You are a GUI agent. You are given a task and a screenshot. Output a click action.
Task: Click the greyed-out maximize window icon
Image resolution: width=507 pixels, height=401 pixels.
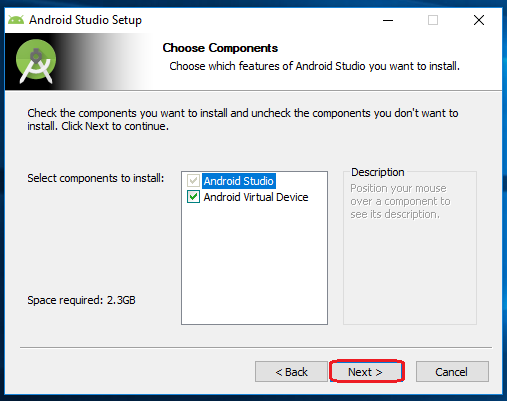433,20
